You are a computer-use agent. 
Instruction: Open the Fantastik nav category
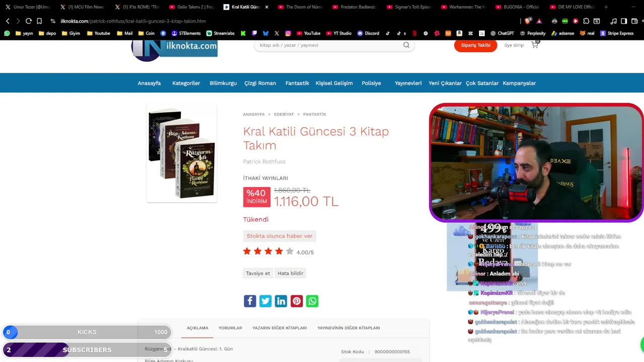(297, 83)
